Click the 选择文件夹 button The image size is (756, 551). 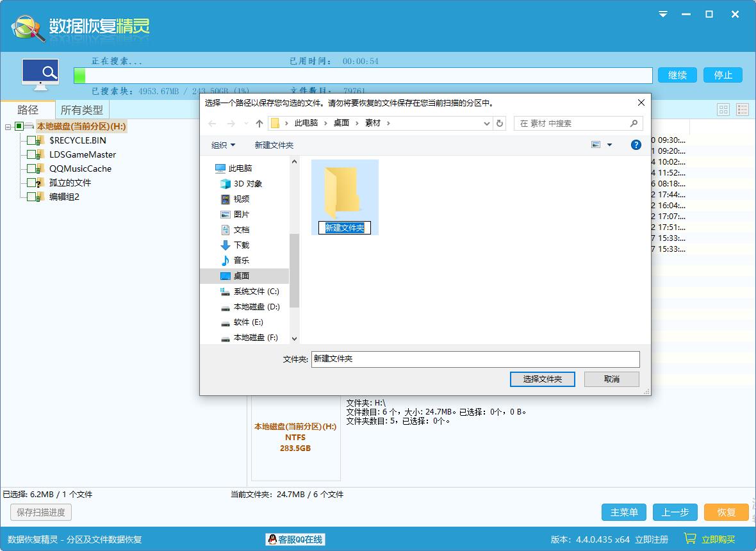pyautogui.click(x=543, y=379)
